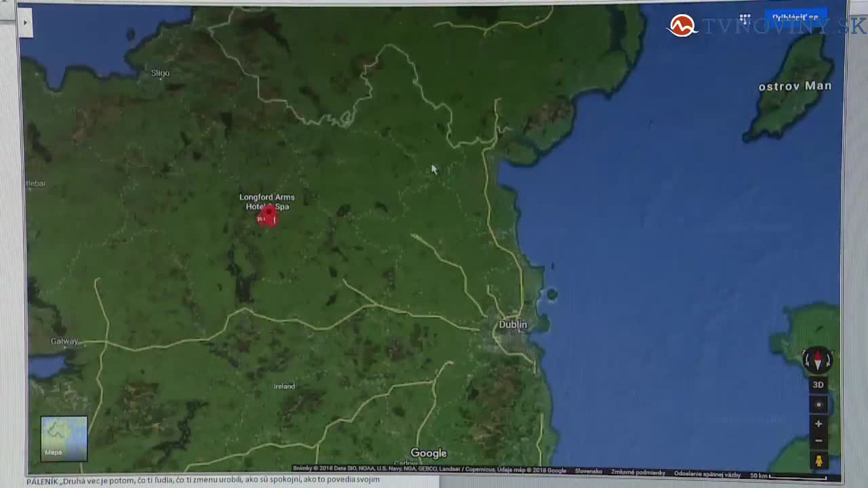Click the 50 km scale bar
The image size is (868, 488).
(789, 475)
